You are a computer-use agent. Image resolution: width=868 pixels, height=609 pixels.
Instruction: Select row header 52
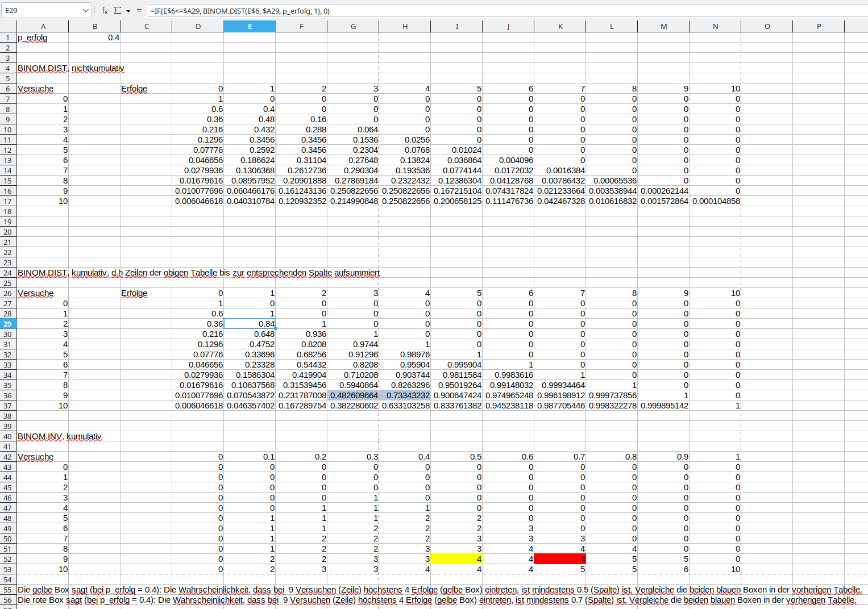coord(8,559)
